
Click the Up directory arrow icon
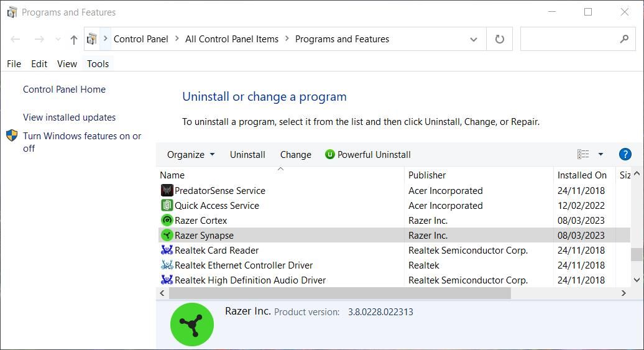(74, 39)
